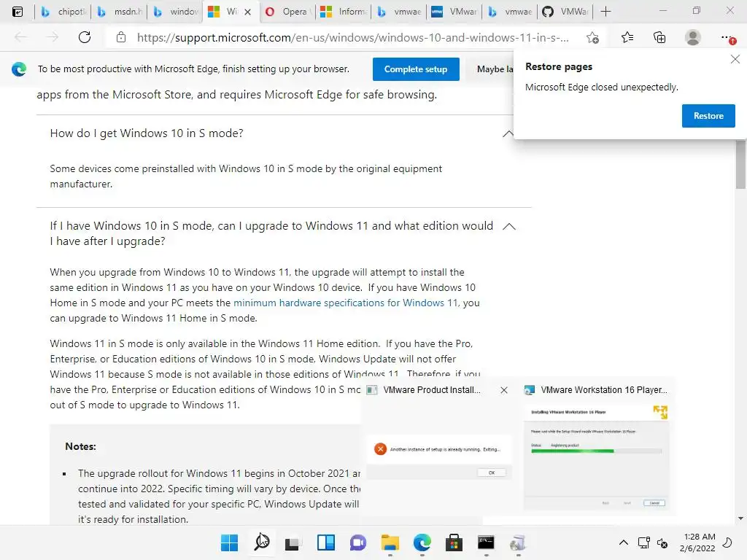Open the clock showing 1:28 AM

tap(698, 542)
